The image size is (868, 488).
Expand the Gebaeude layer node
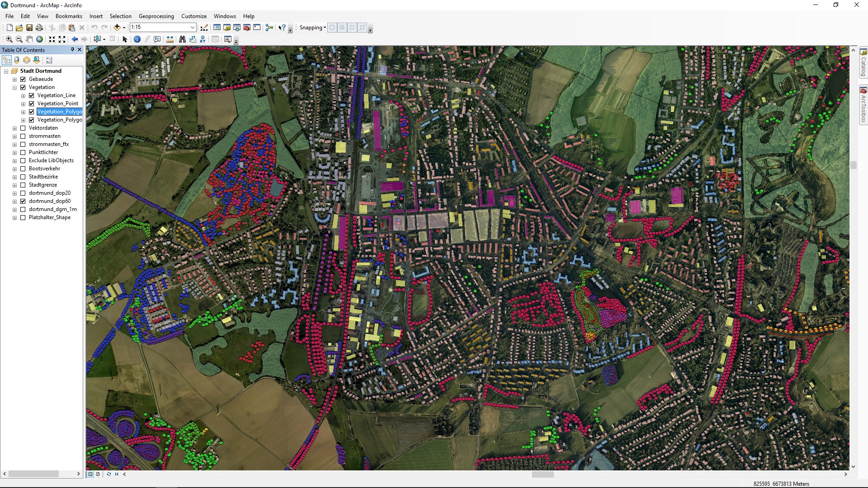point(14,80)
